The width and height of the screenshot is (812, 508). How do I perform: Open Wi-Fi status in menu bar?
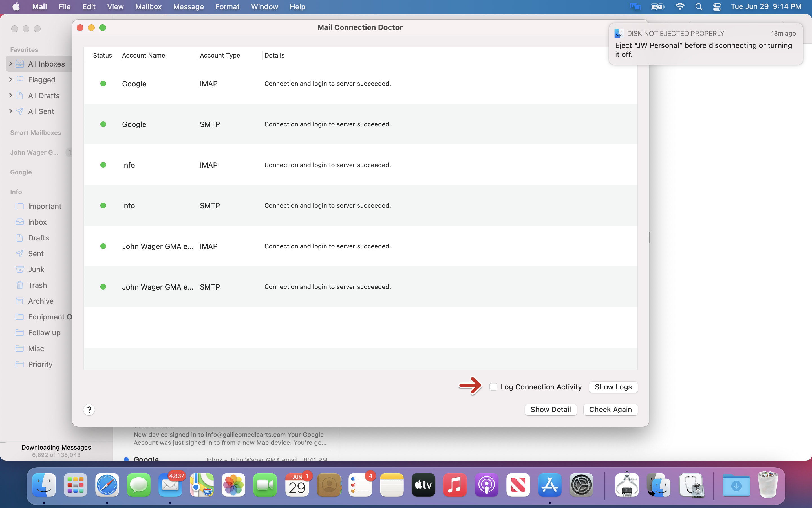coord(680,7)
